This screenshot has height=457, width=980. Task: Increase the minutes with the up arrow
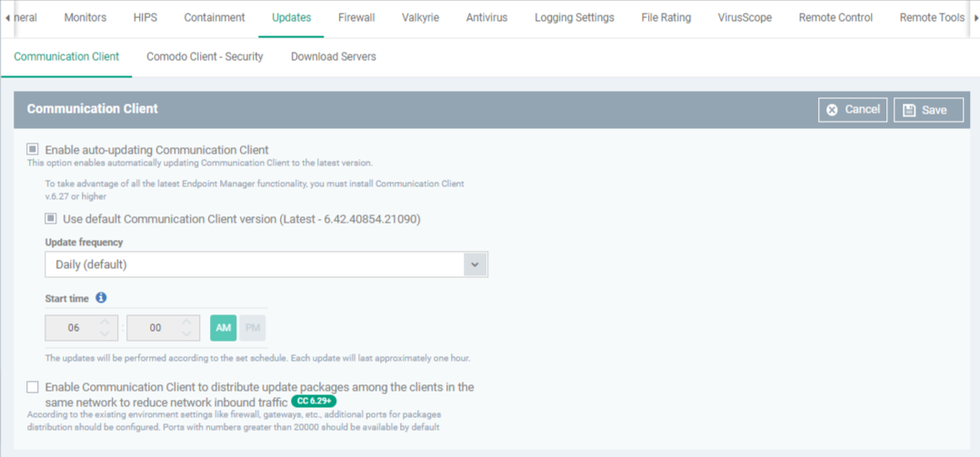coord(186,323)
